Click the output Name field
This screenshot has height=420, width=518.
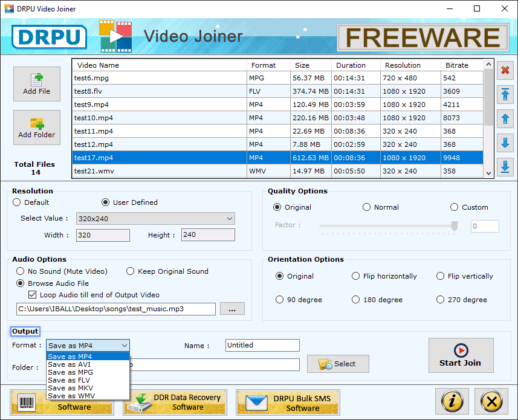[262, 345]
